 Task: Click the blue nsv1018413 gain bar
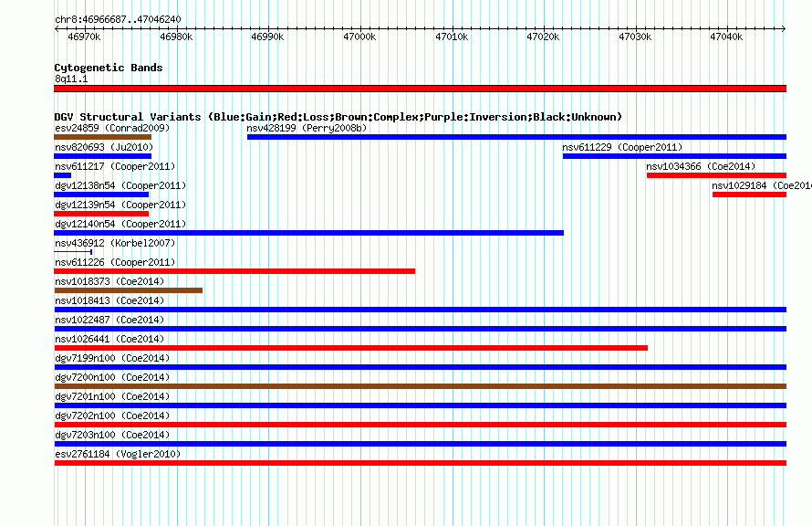[x=420, y=310]
